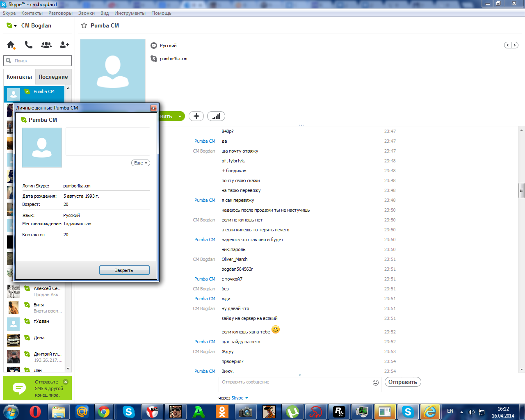Open the Звонки menu
The image size is (525, 420).
coord(87,13)
